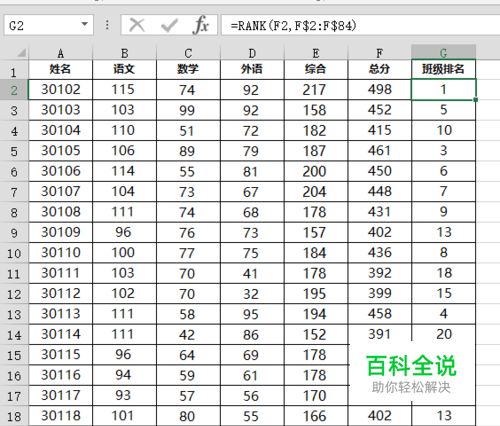500x426 pixels.
Task: Select column F header
Action: (x=379, y=53)
